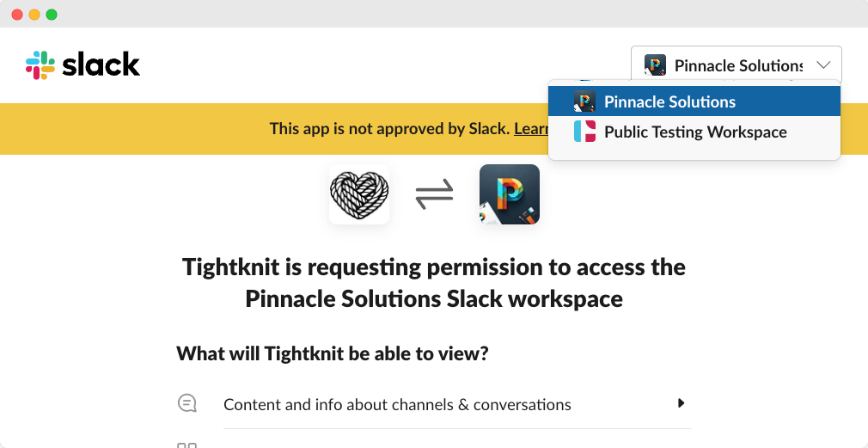
Task: Click the yellow window minimize button
Action: (34, 15)
